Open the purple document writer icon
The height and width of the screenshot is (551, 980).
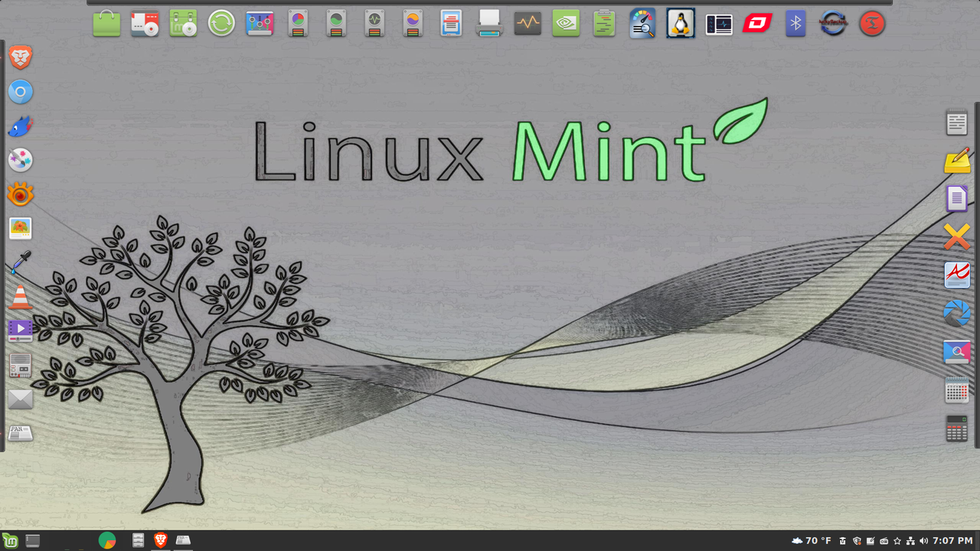click(957, 199)
